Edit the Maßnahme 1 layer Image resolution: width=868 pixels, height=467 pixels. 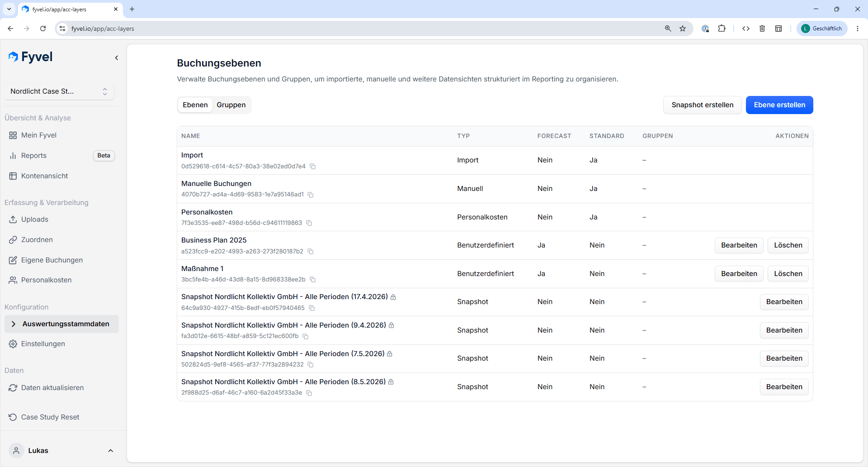(739, 274)
